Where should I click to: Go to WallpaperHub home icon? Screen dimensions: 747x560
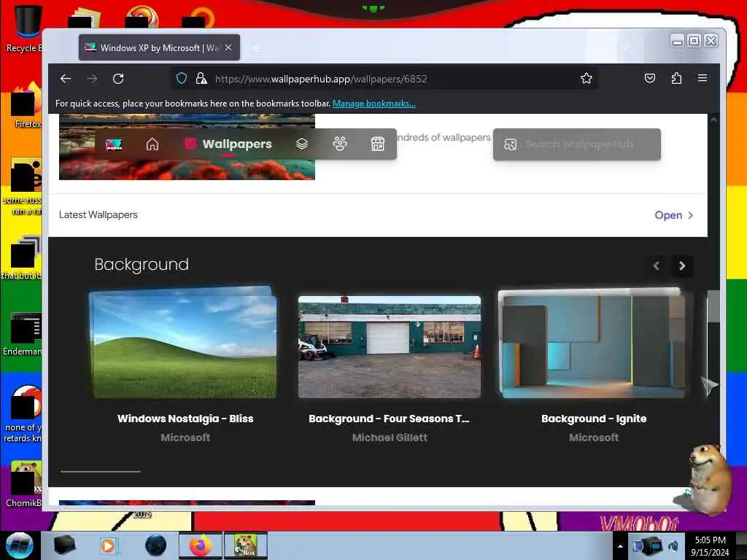coord(152,144)
